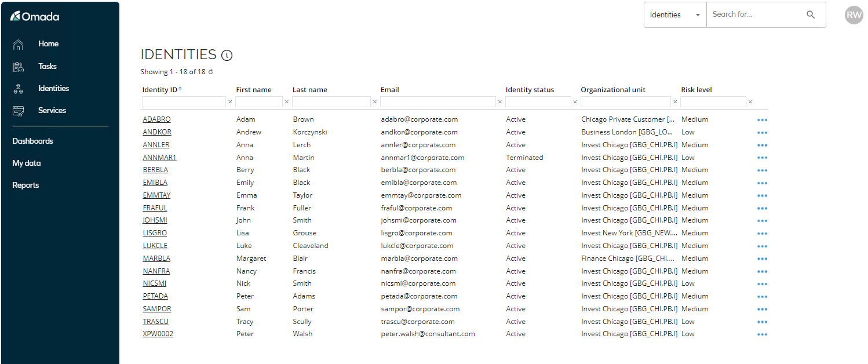Open row actions menu for JOHSMI
Viewport: 868px width, 364px height.
(x=762, y=221)
